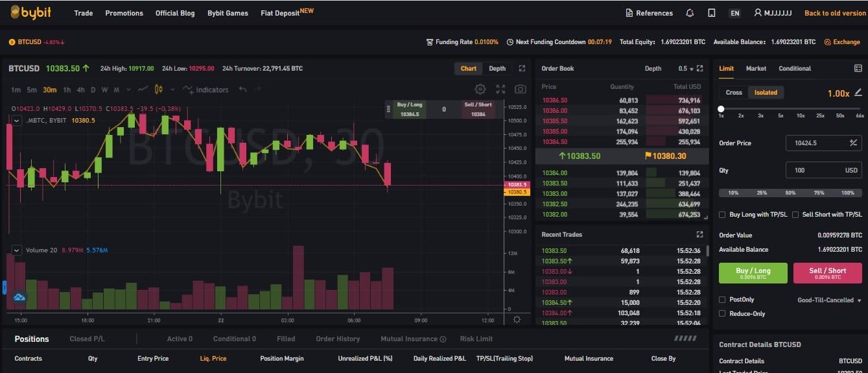Open the Good-Till-Cancelled dropdown

829,300
